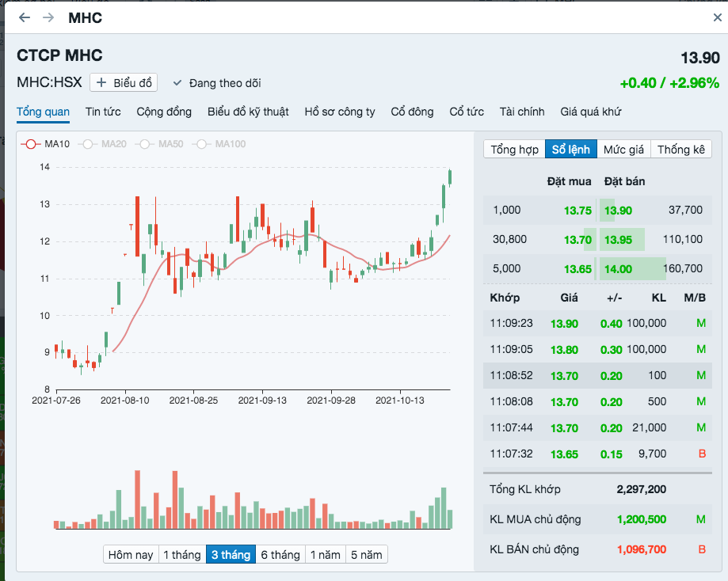Open the Cộng đồng tab

164,112
